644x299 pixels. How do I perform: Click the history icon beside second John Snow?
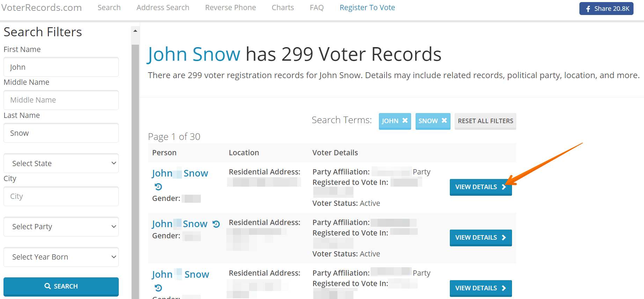[216, 224]
